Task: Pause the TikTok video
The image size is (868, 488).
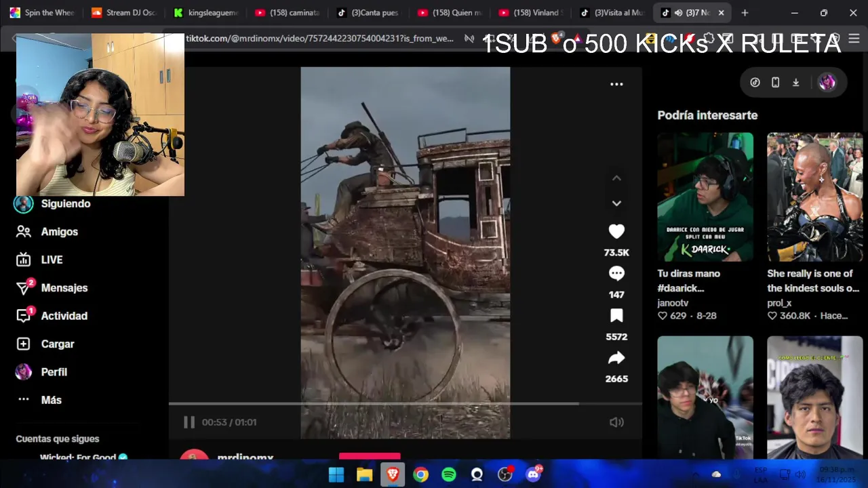Action: click(189, 422)
